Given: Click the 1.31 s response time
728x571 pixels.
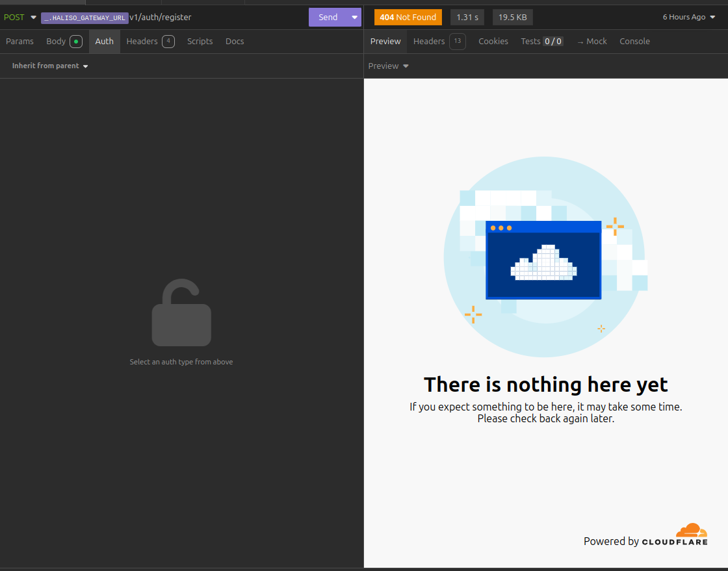Looking at the screenshot, I should coord(467,17).
